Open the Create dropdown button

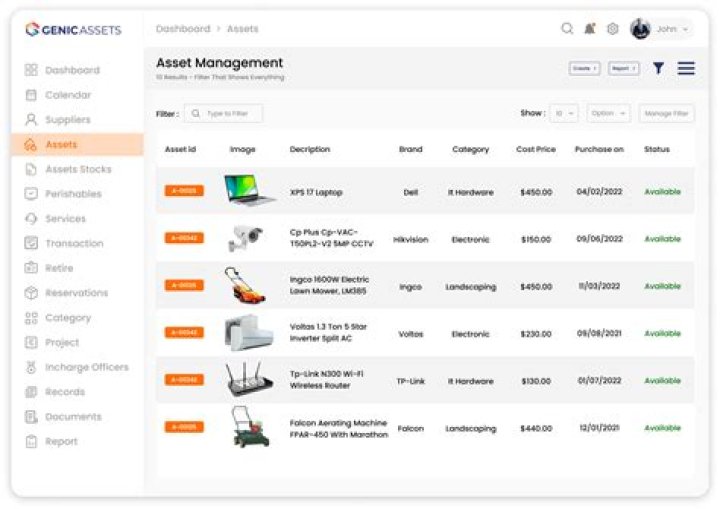click(584, 68)
